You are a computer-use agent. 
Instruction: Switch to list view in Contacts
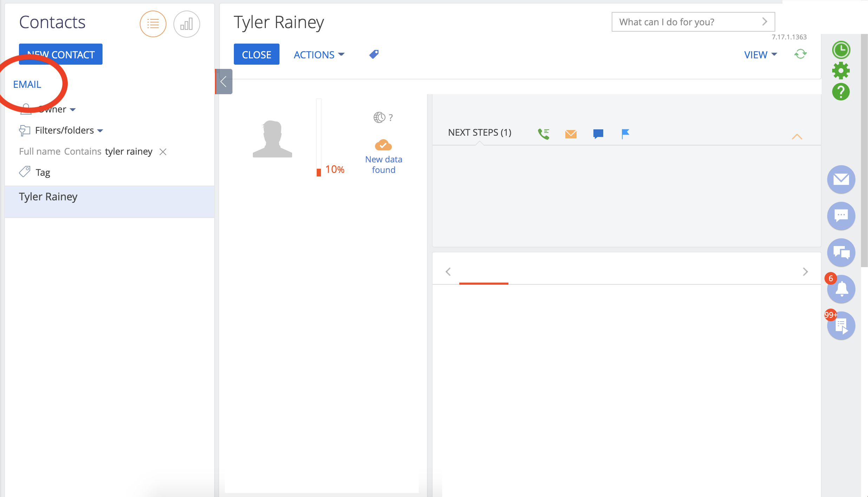[153, 24]
